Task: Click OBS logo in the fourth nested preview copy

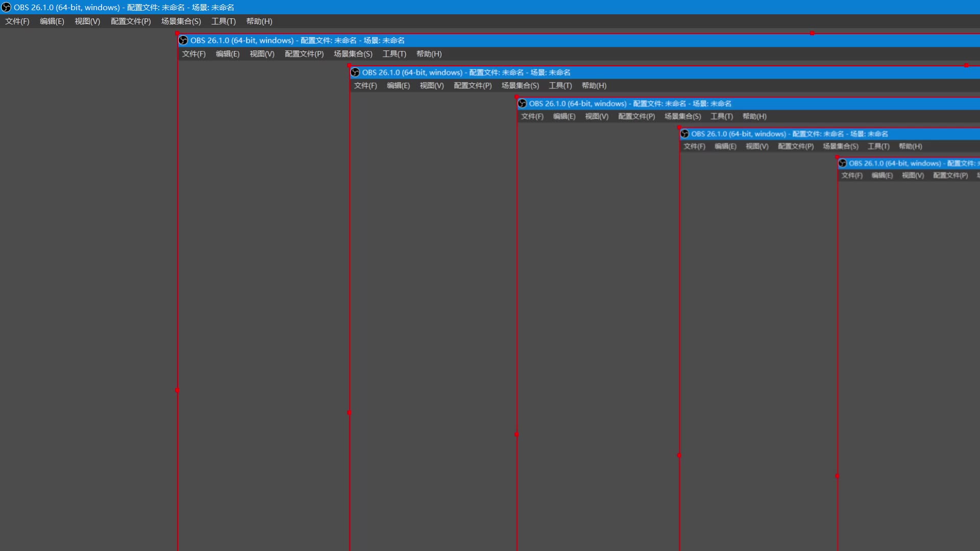Action: coord(684,134)
